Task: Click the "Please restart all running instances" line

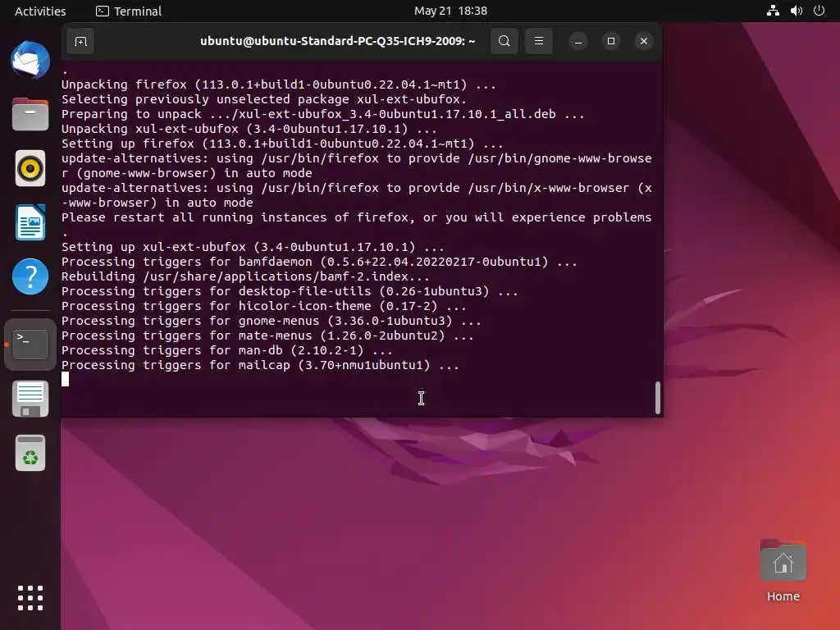Action: pos(356,217)
